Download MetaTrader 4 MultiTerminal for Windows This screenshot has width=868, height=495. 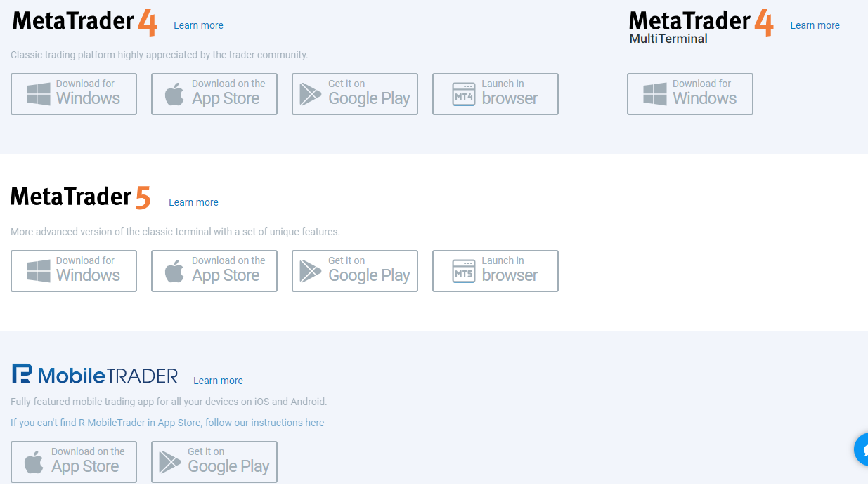[x=690, y=94]
